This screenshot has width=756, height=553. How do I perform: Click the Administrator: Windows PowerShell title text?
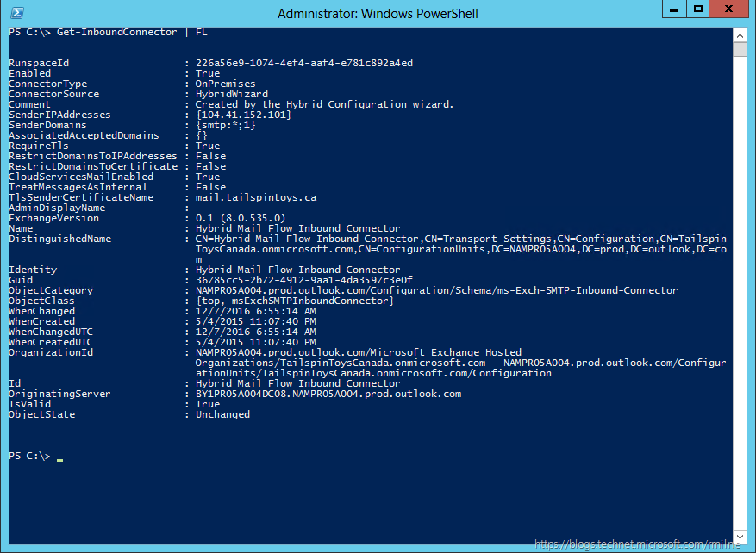(x=378, y=13)
